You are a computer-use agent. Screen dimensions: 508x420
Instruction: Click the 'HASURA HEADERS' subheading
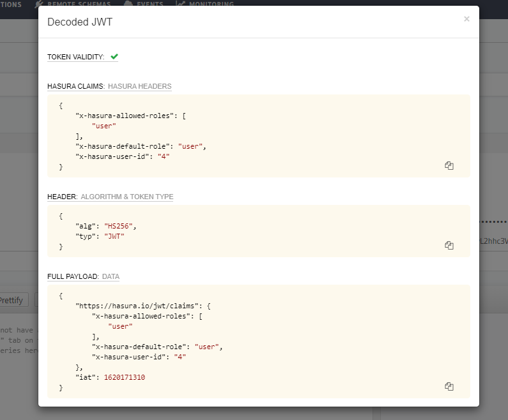pyautogui.click(x=140, y=86)
